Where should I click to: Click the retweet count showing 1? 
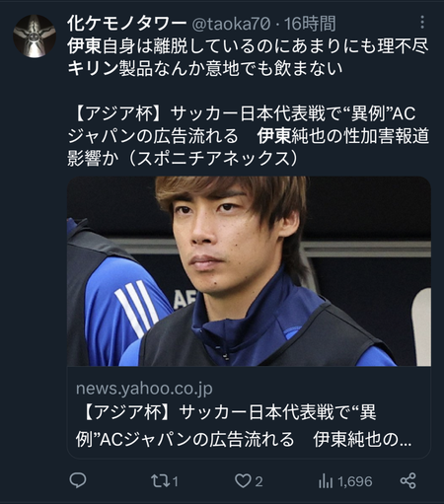pyautogui.click(x=176, y=481)
